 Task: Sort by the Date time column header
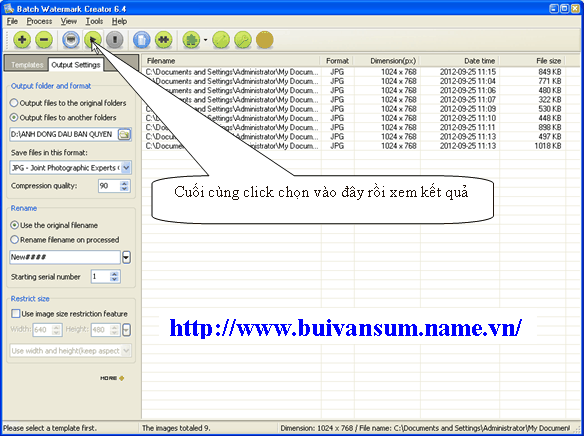coord(460,61)
